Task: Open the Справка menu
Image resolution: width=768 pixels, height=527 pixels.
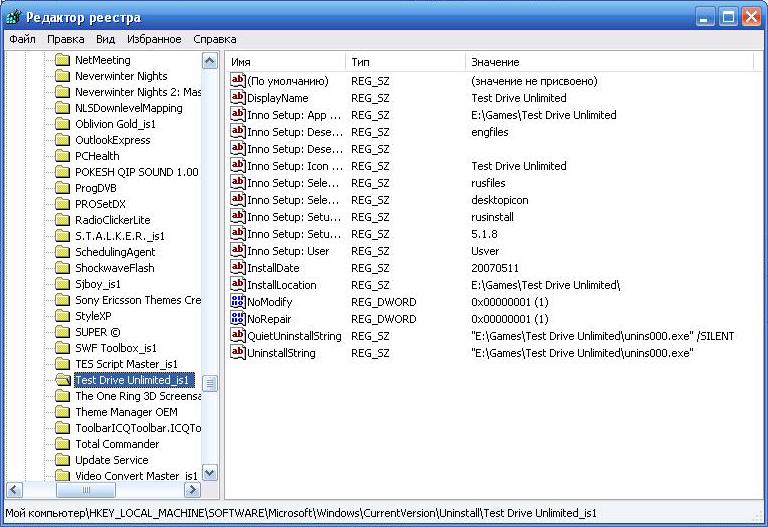Action: tap(215, 39)
